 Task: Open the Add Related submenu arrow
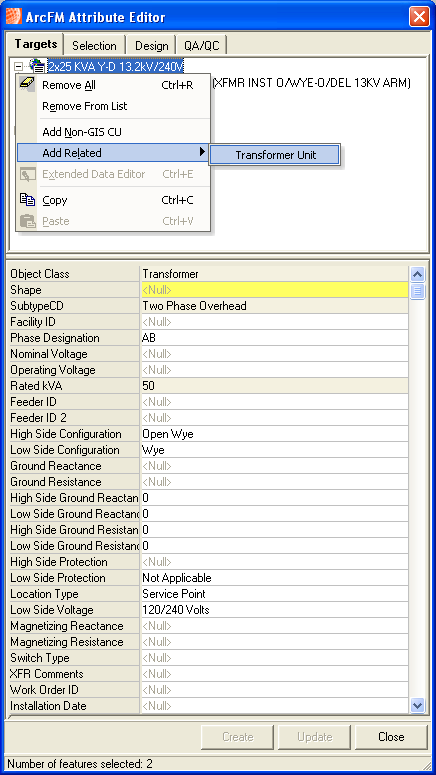click(x=202, y=152)
